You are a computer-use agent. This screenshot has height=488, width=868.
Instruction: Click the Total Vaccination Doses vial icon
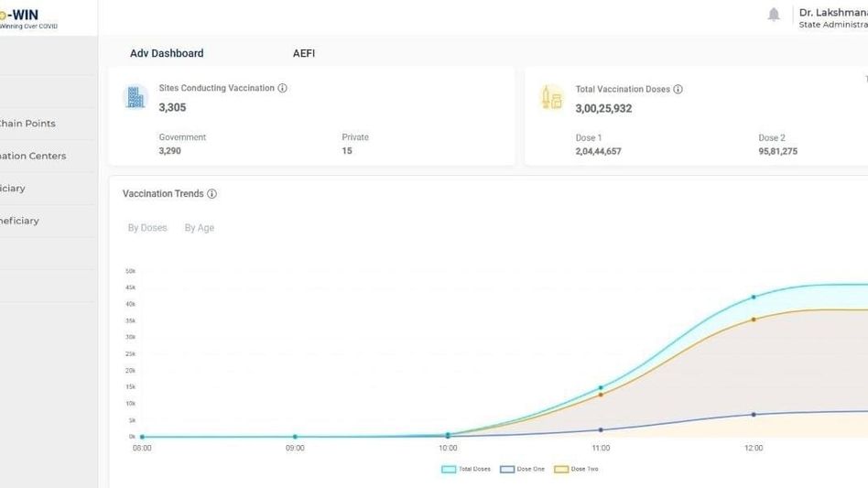pyautogui.click(x=552, y=98)
